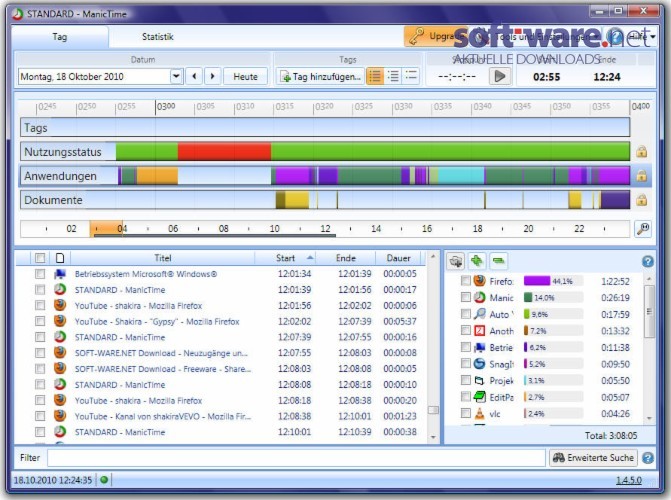Click the timeline zoom magnifier icon
671x500 pixels.
coord(643,229)
